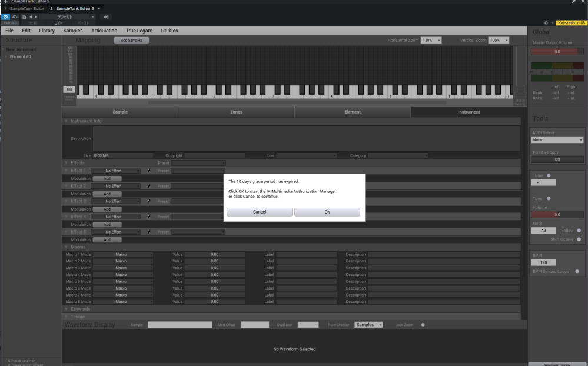Collapse the Macros section
Screen dimensions: 588x366
click(x=66, y=247)
